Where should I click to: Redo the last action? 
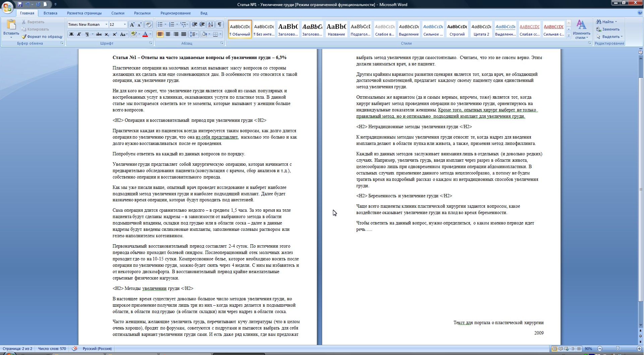(38, 4)
